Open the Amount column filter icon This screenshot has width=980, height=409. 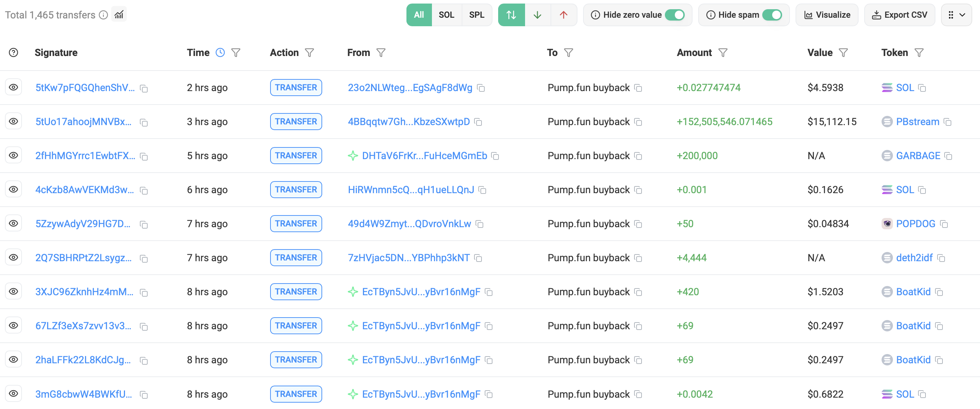(723, 52)
